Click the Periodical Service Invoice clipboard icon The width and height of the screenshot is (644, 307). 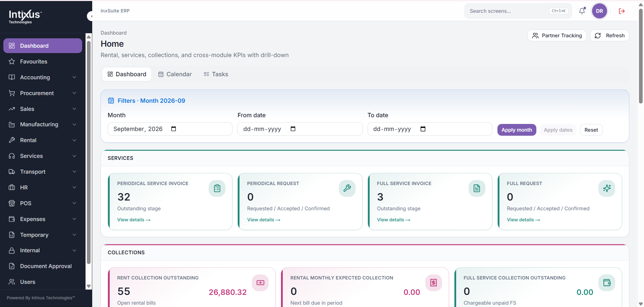[x=217, y=188]
